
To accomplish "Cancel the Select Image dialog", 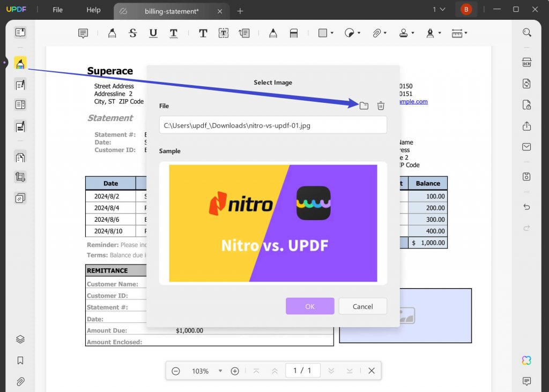I will click(362, 306).
